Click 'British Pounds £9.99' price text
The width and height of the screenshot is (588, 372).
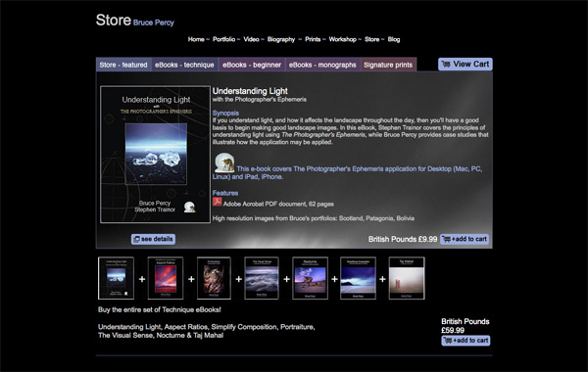coord(403,239)
